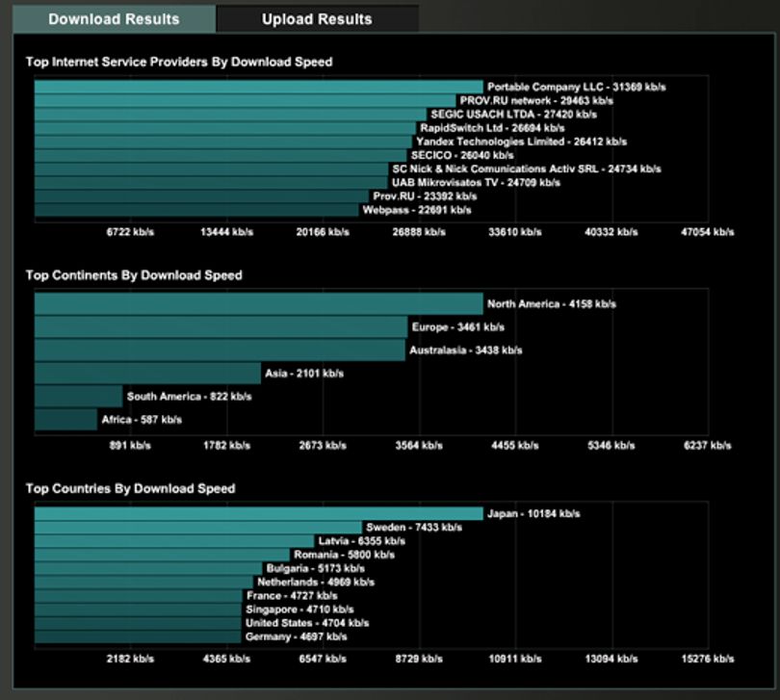Switch to the Upload Results tab
Viewport: 780px width, 700px height.
[x=317, y=19]
